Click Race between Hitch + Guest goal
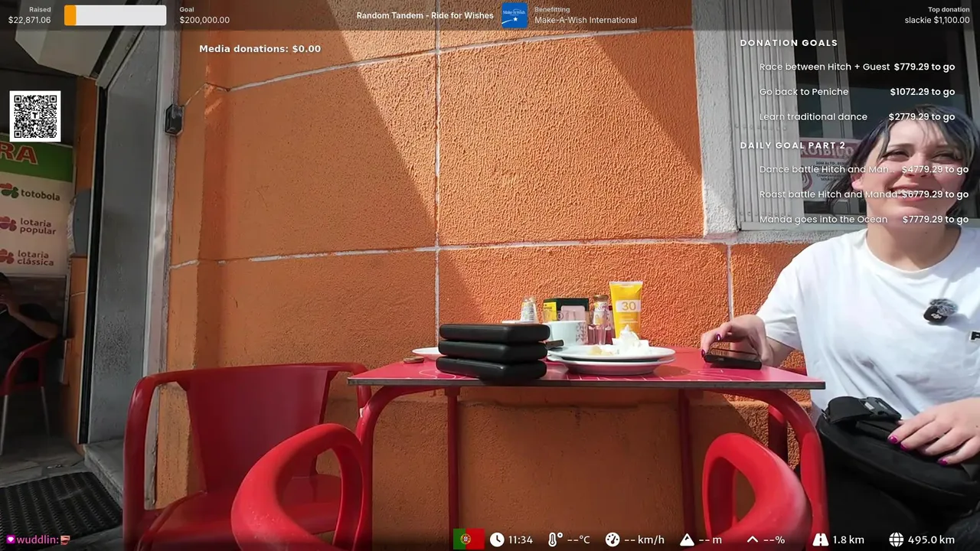 coord(825,67)
